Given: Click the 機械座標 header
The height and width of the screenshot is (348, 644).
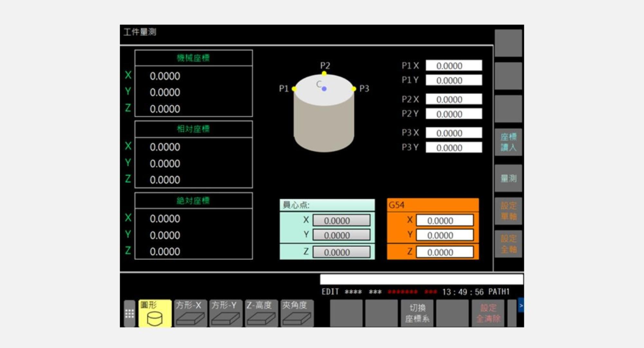Looking at the screenshot, I should click(x=194, y=58).
